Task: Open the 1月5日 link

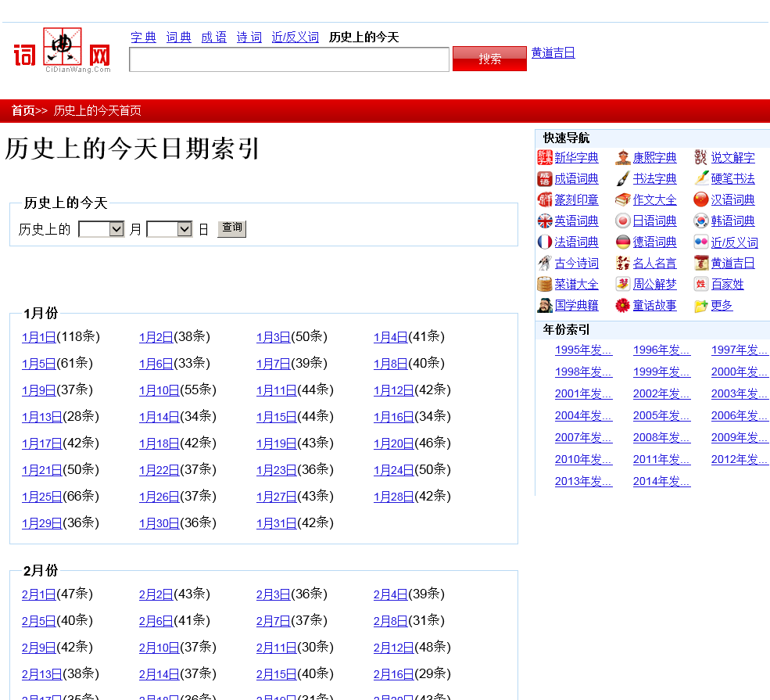Action: tap(39, 364)
